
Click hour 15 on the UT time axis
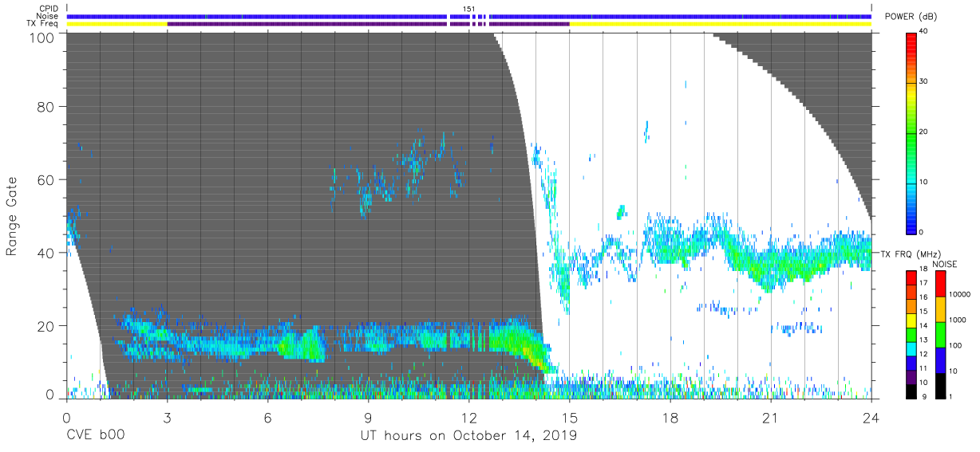pos(569,417)
